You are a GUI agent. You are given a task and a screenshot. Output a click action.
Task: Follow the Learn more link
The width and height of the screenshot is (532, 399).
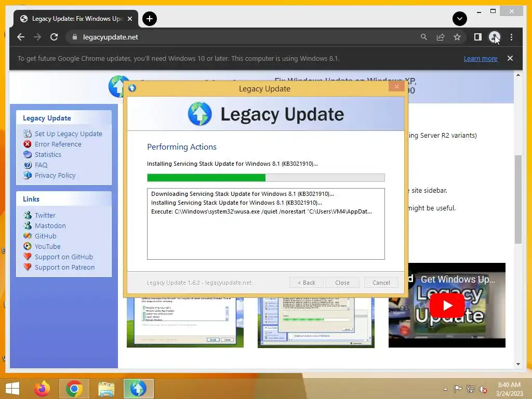pyautogui.click(x=481, y=58)
